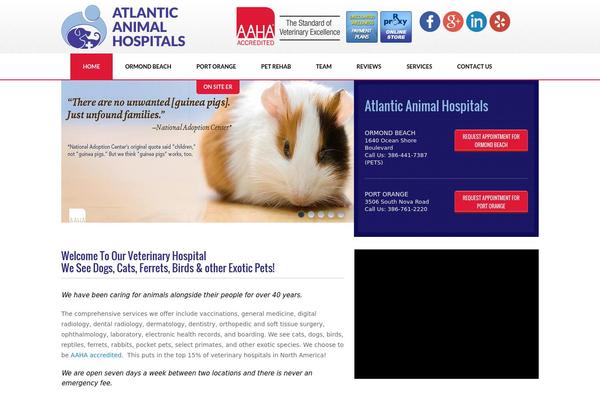The image size is (600, 400).
Task: Click the 3506 South Nova Road address
Action: point(397,202)
